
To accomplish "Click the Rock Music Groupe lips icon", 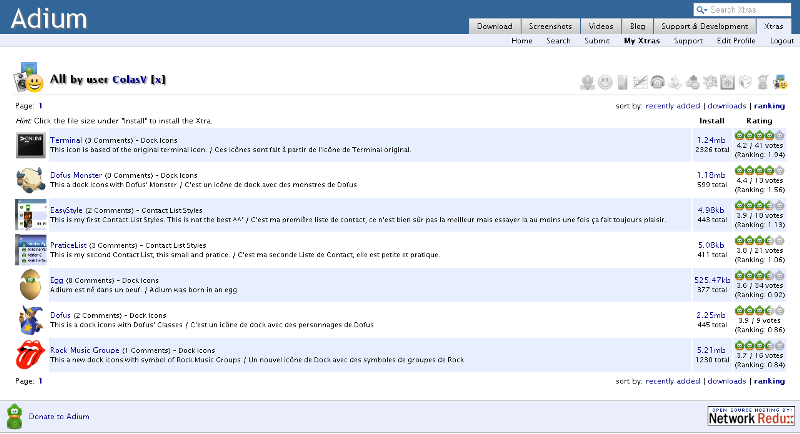I will (31, 354).
